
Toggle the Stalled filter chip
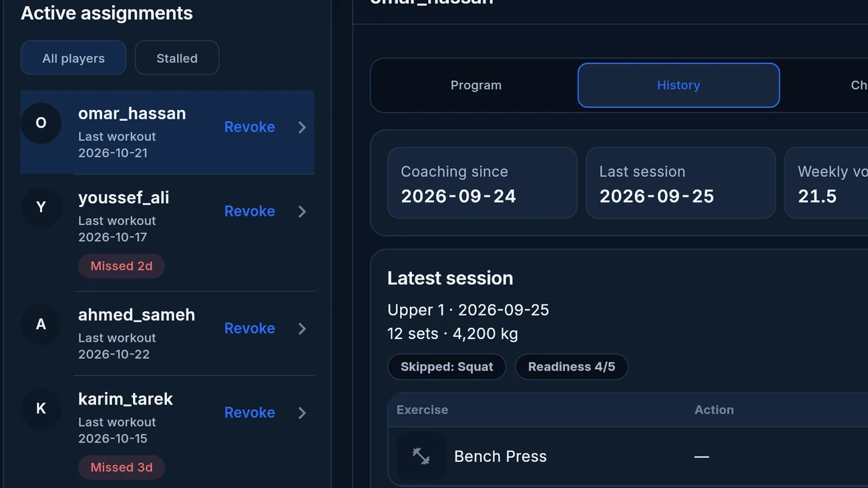click(177, 58)
